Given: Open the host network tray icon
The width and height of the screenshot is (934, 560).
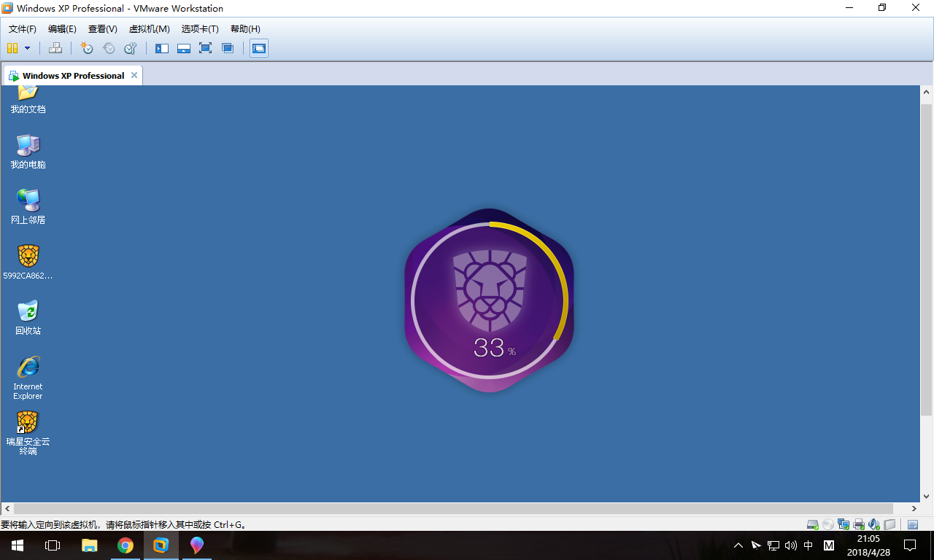Looking at the screenshot, I should (773, 545).
